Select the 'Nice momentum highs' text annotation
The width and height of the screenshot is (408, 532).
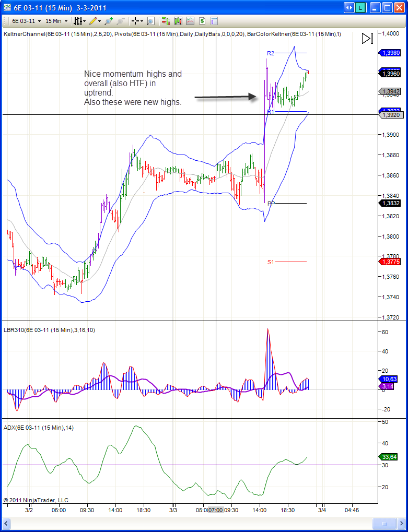[133, 88]
